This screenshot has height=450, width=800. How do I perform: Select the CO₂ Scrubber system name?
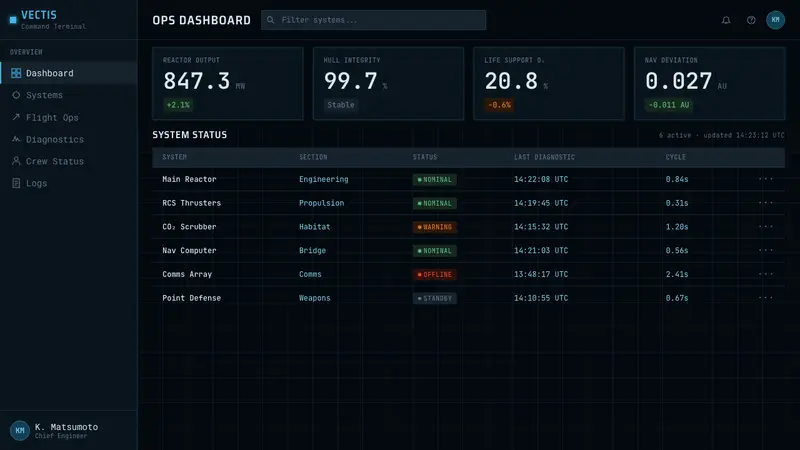[189, 227]
